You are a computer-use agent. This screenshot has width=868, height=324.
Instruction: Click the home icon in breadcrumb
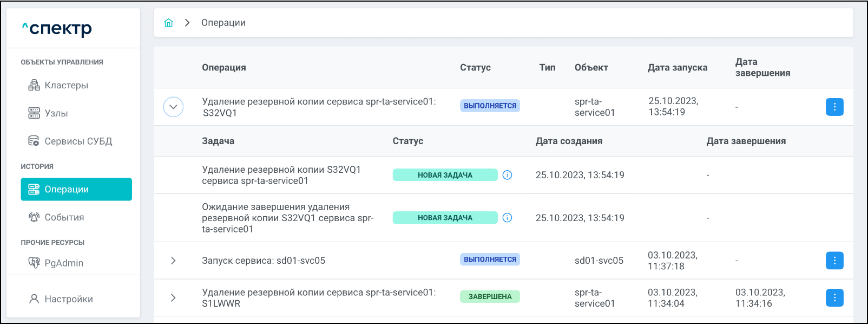169,23
